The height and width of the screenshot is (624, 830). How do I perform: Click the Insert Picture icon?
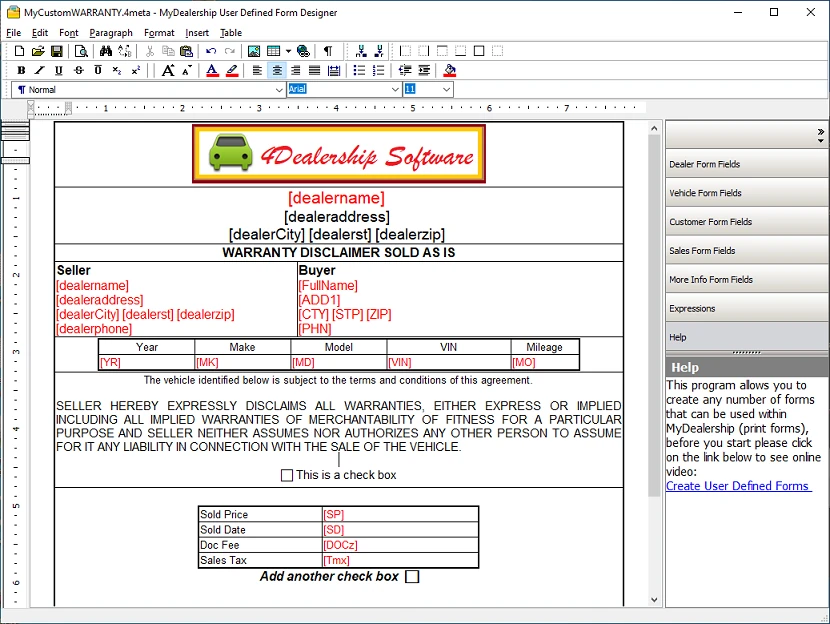pyautogui.click(x=254, y=51)
